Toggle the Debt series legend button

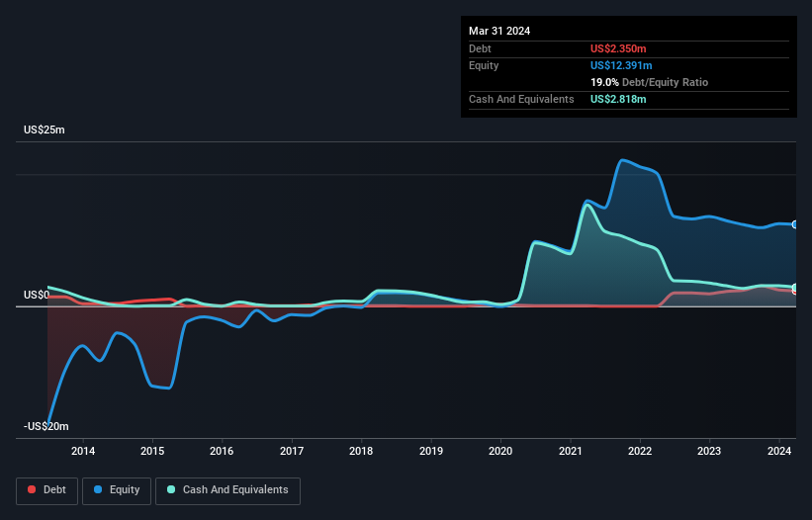[46, 490]
